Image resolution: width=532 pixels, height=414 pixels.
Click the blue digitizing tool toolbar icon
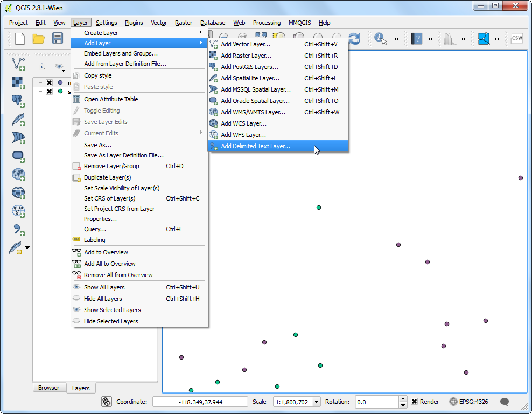point(484,39)
